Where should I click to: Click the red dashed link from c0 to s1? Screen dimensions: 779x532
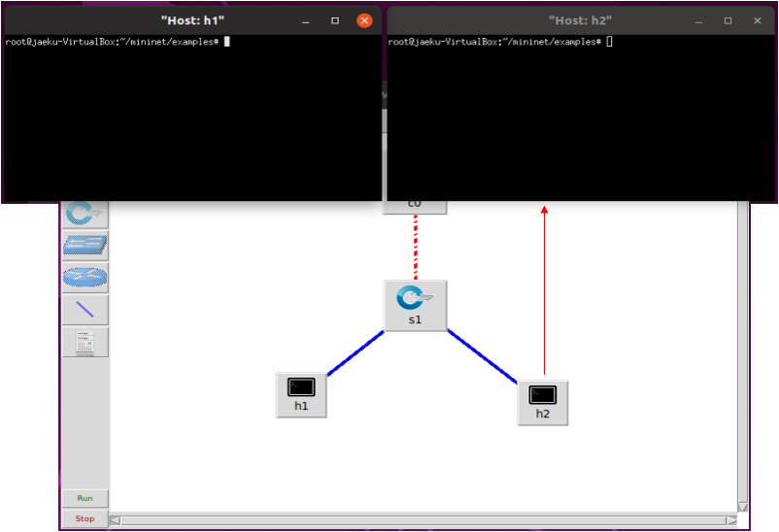click(x=416, y=248)
